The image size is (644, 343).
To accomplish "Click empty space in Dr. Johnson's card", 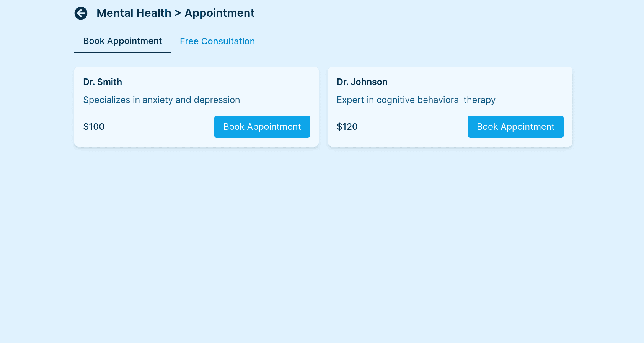I will tap(412, 127).
